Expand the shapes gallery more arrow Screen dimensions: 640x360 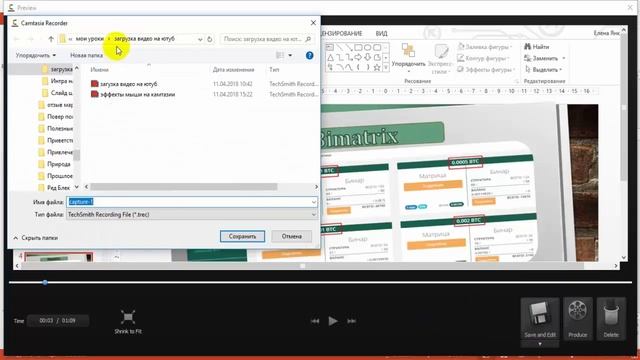(x=386, y=67)
